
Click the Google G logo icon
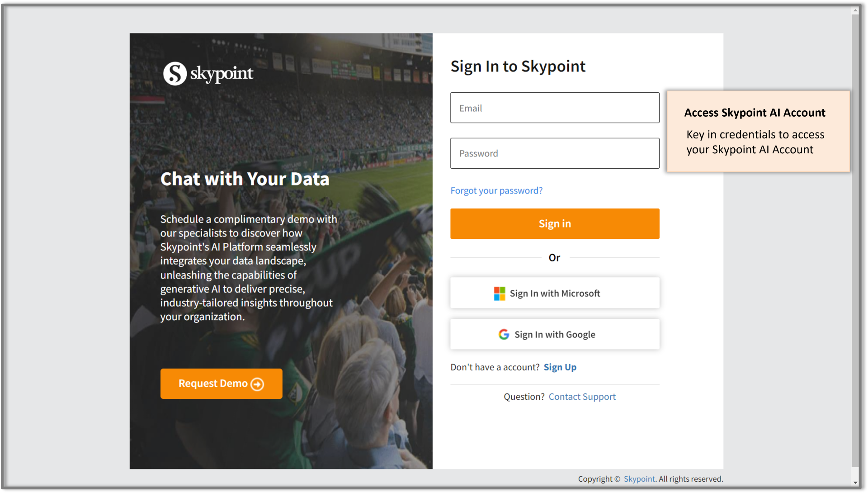point(504,335)
